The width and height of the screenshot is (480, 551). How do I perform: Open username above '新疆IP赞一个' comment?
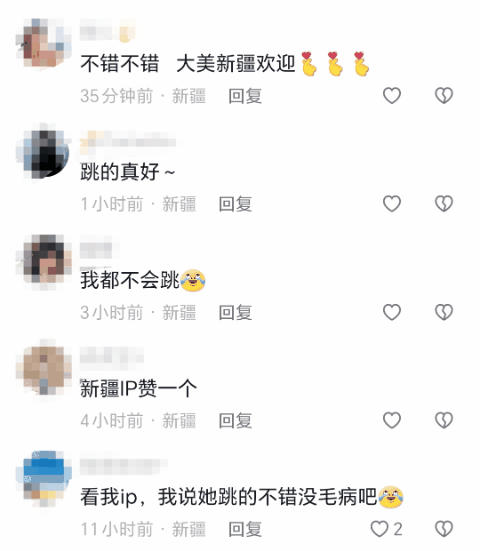[x=112, y=357]
